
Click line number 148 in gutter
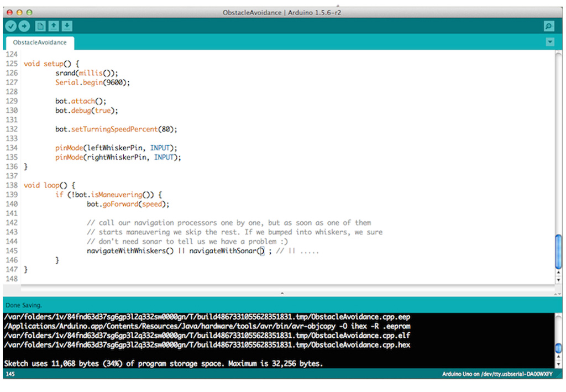click(x=12, y=279)
